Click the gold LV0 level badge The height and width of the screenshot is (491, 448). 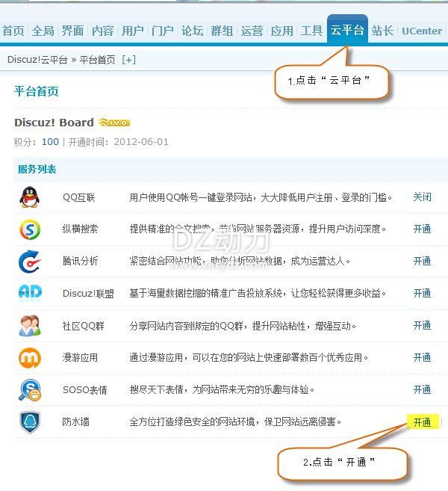[114, 123]
